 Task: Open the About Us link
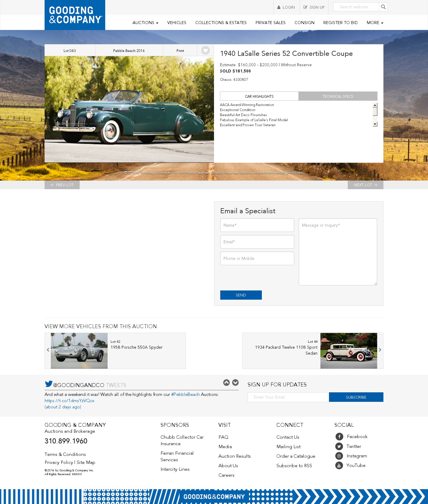coord(228,466)
